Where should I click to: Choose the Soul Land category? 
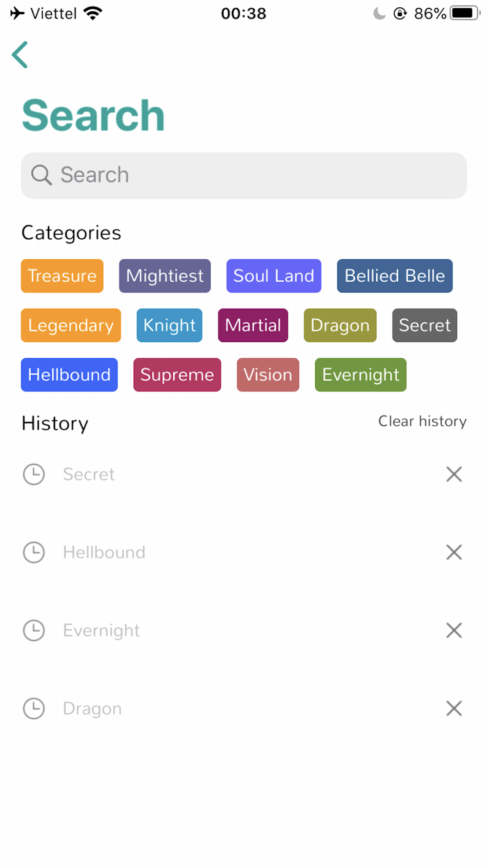coord(274,276)
